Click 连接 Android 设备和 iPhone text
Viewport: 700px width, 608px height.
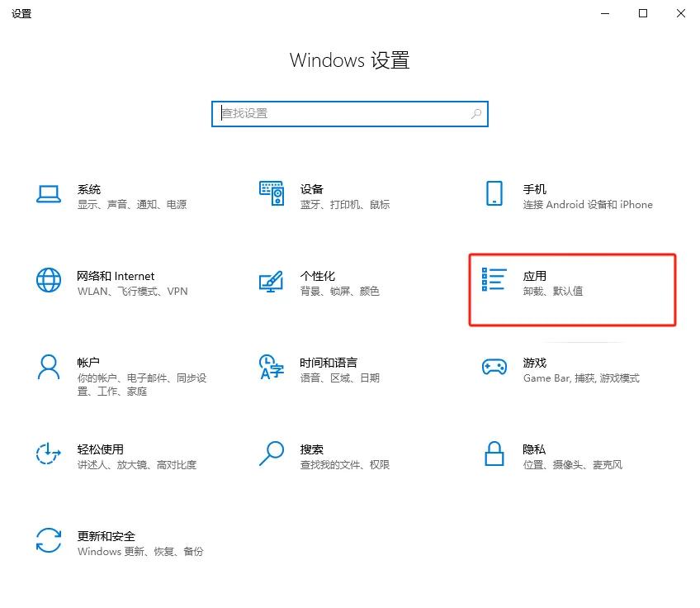[588, 205]
